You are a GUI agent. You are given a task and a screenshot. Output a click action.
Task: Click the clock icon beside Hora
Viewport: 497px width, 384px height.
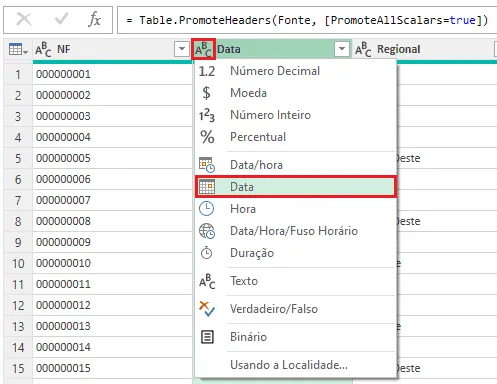pyautogui.click(x=207, y=209)
